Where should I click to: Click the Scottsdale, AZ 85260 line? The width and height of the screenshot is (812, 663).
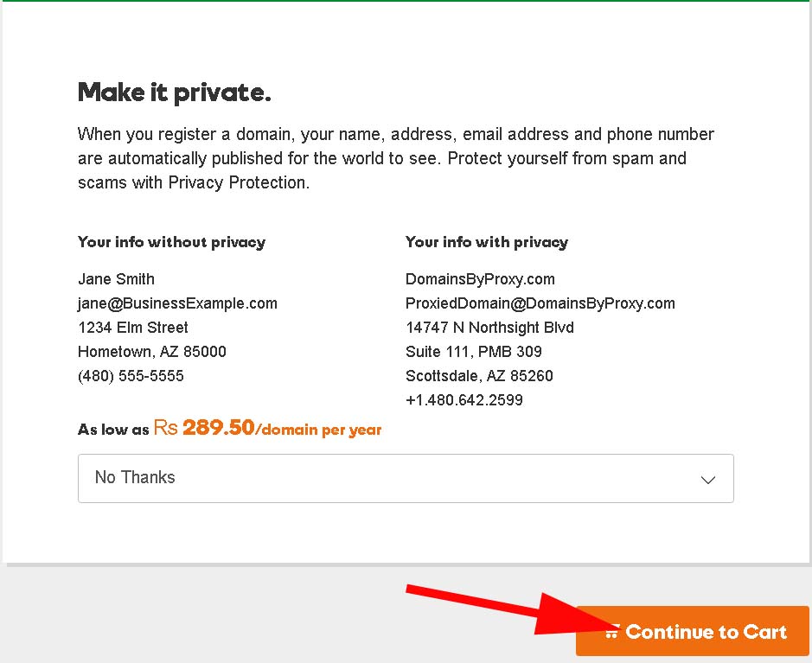pos(479,376)
